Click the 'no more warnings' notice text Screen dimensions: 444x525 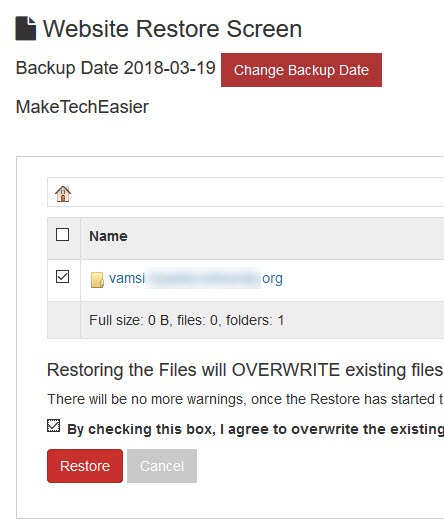(x=245, y=399)
